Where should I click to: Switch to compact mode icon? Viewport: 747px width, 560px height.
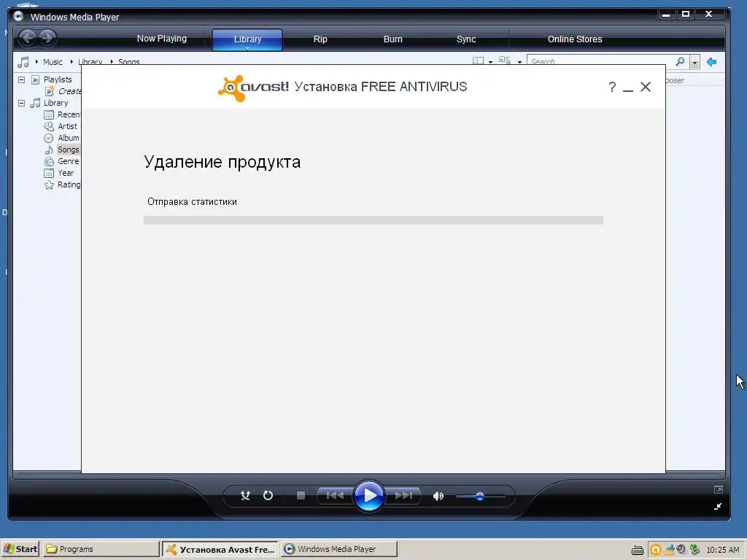718,506
